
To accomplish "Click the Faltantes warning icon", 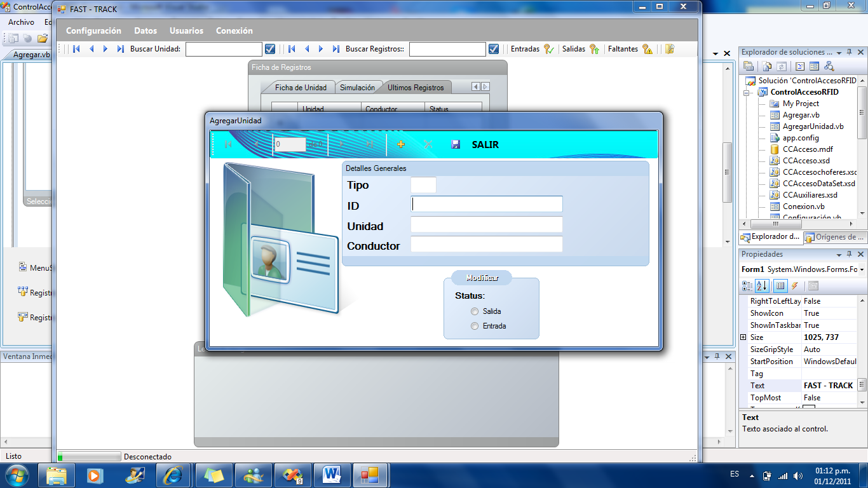I will [x=648, y=49].
